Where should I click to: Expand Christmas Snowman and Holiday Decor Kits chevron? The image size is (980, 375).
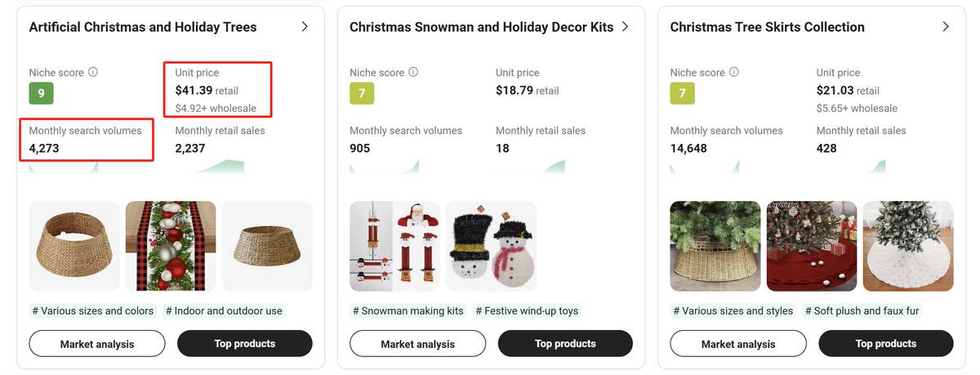coord(625,27)
